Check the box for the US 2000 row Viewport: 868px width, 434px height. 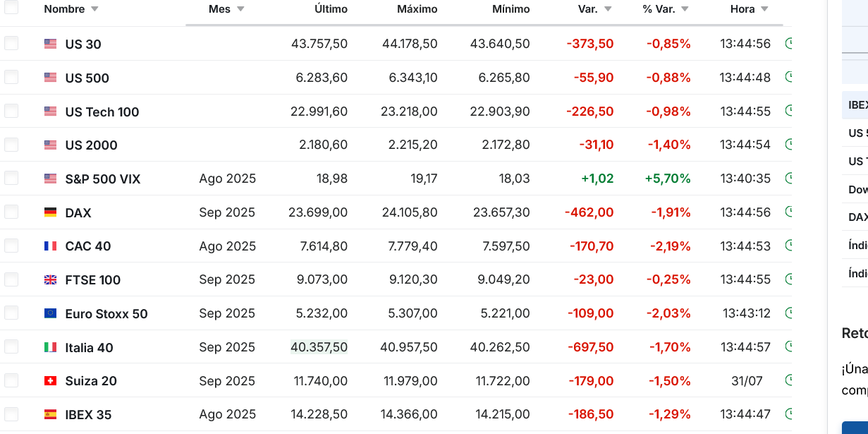pyautogui.click(x=11, y=145)
